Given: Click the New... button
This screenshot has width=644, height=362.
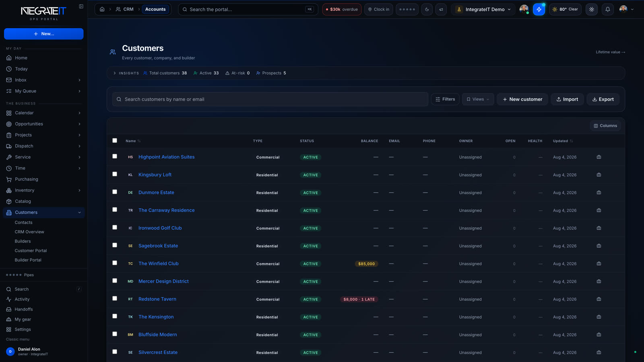Looking at the screenshot, I should coord(44,34).
